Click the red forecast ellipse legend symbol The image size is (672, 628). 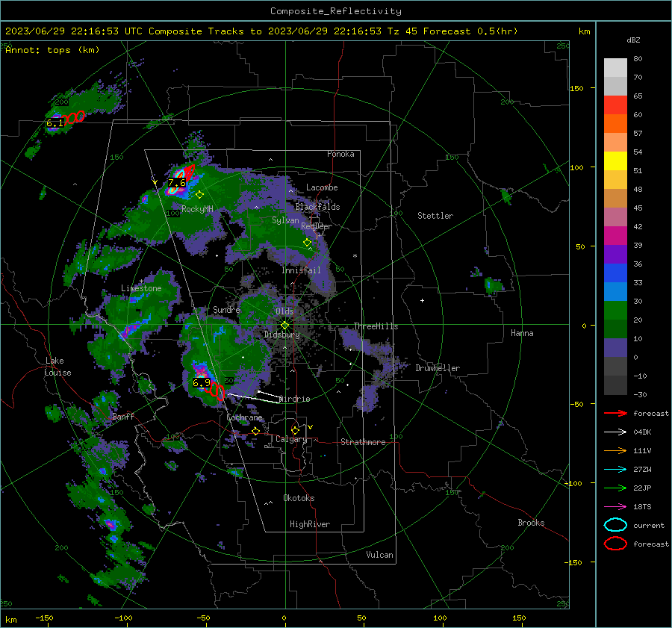pyautogui.click(x=615, y=544)
